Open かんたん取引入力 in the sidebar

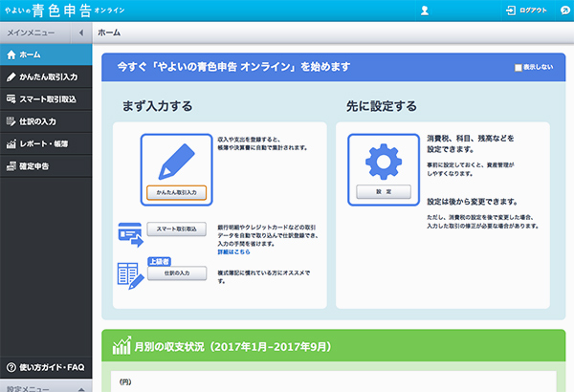[x=46, y=76]
